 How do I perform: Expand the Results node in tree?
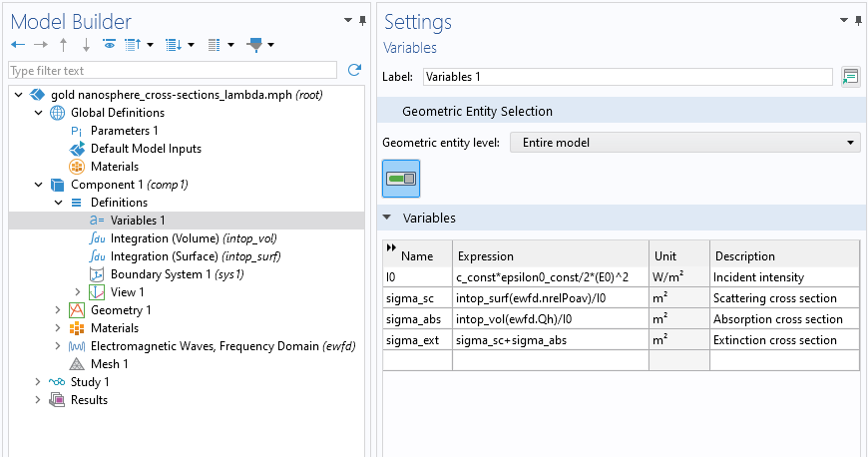pyautogui.click(x=39, y=400)
